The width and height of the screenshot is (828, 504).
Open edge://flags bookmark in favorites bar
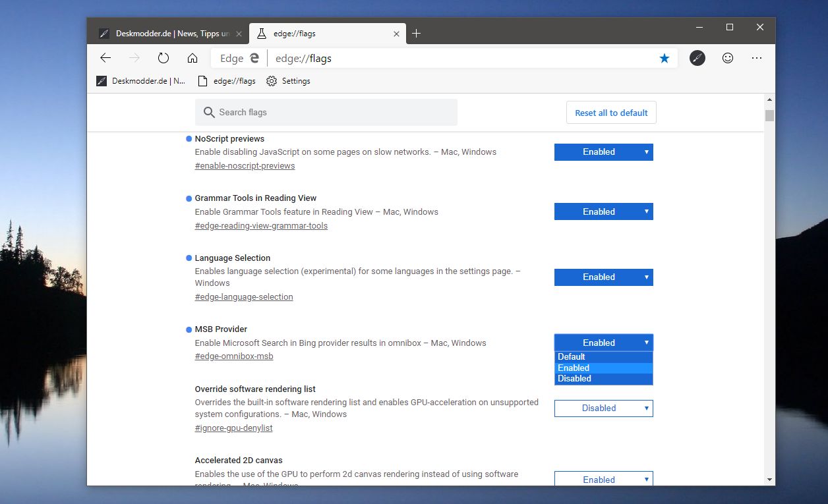[226, 81]
